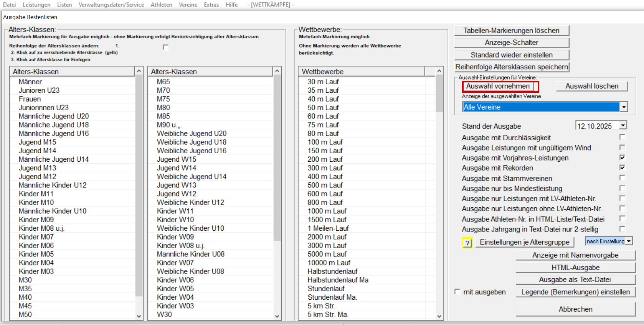Expand the Stand der Ausgabe date picker
644x325 pixels.
pyautogui.click(x=623, y=126)
